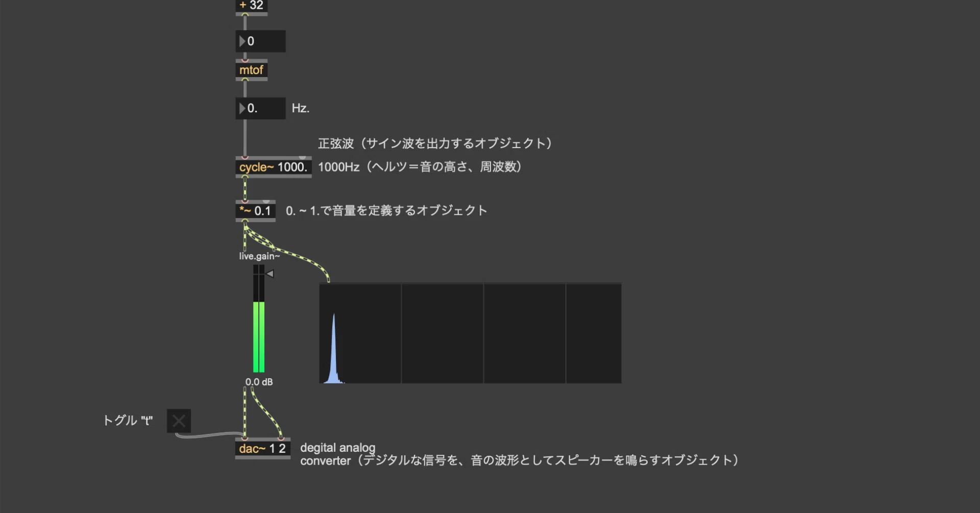The image size is (980, 513).
Task: Select the mtof object
Action: (251, 70)
